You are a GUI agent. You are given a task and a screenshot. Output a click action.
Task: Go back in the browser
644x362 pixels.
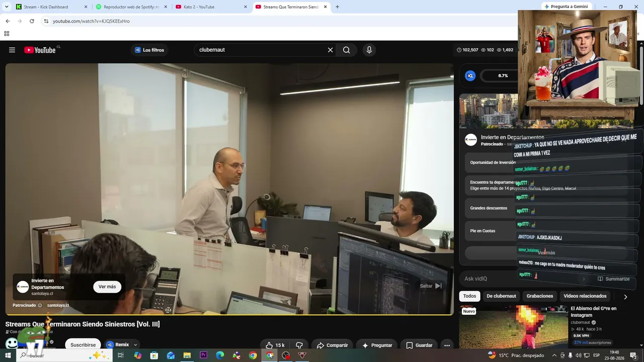pos(8,21)
